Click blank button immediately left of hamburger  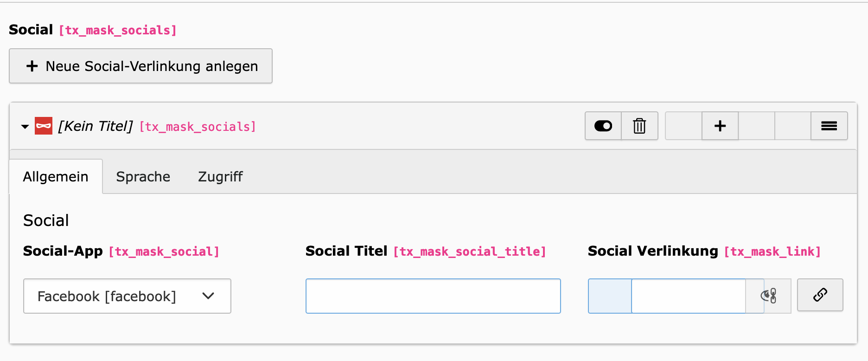coord(793,126)
